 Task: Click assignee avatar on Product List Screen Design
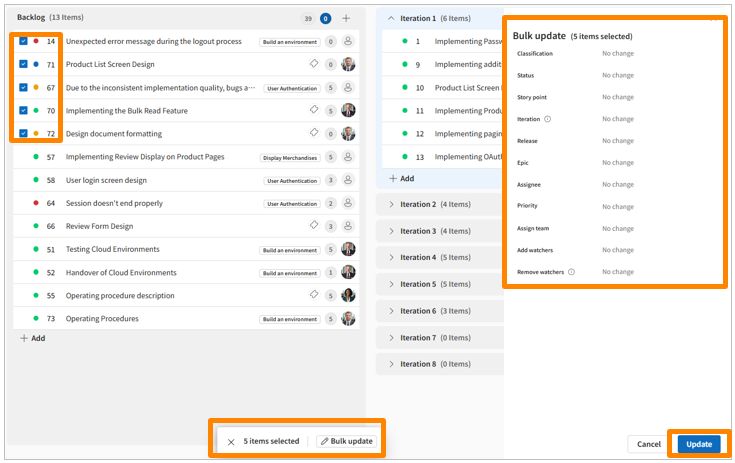click(348, 65)
